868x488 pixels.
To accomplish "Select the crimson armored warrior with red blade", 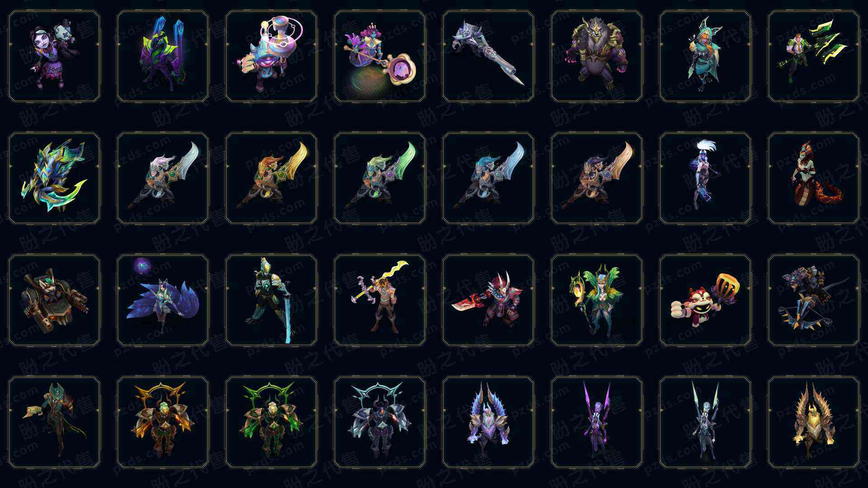I will click(488, 300).
